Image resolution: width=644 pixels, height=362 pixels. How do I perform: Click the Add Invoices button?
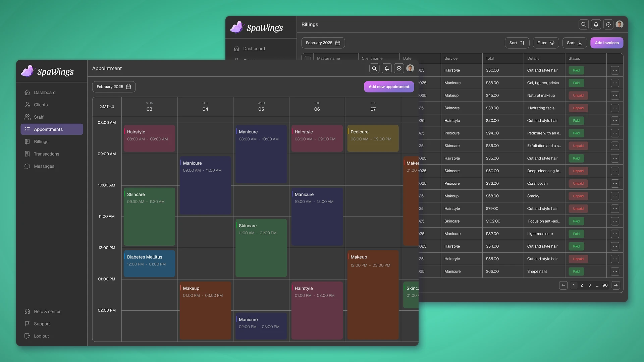click(606, 43)
